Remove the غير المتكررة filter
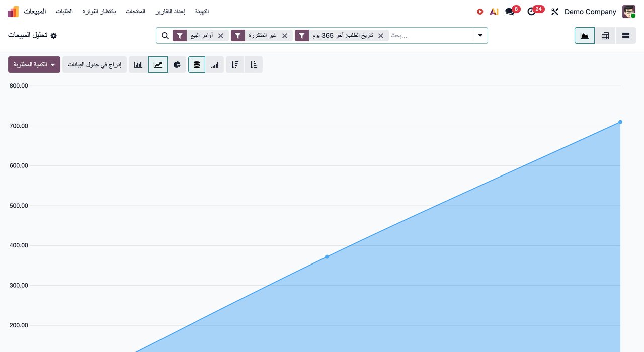 click(285, 36)
